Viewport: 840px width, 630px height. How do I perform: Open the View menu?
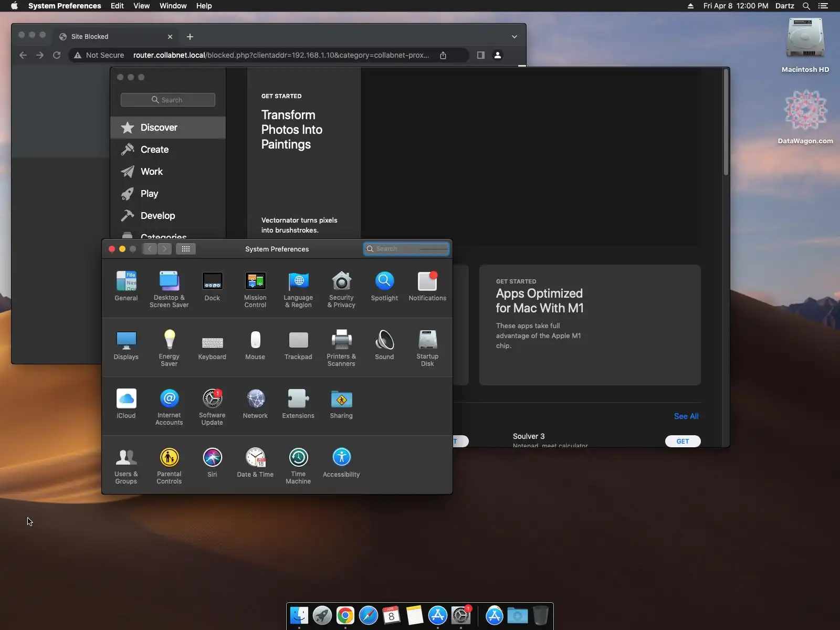pos(142,6)
